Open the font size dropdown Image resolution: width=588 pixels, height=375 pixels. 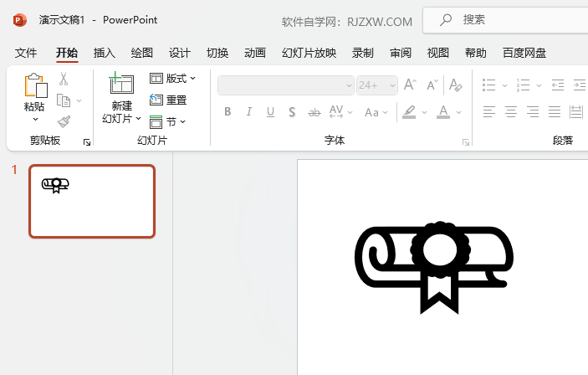[392, 85]
